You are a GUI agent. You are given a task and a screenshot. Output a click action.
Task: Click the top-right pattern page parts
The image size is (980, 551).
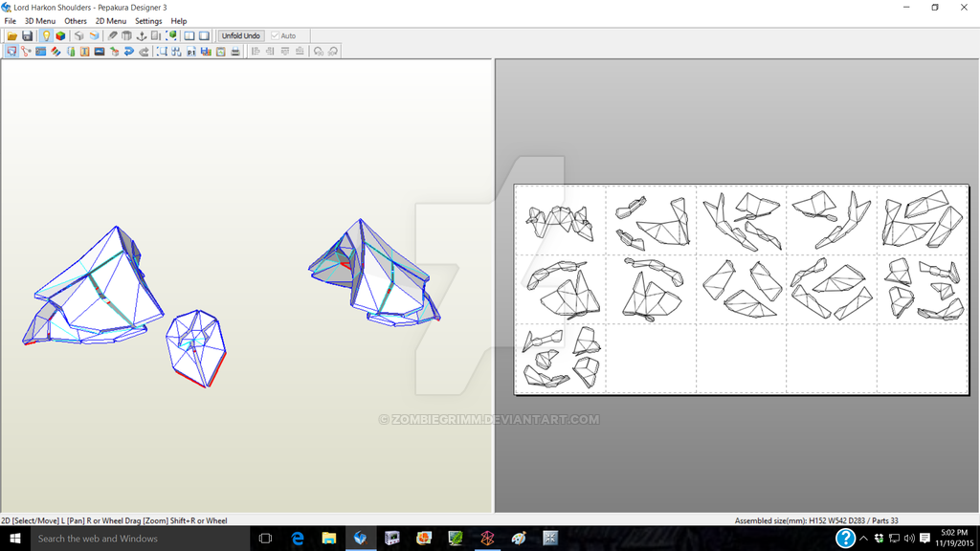(x=923, y=220)
